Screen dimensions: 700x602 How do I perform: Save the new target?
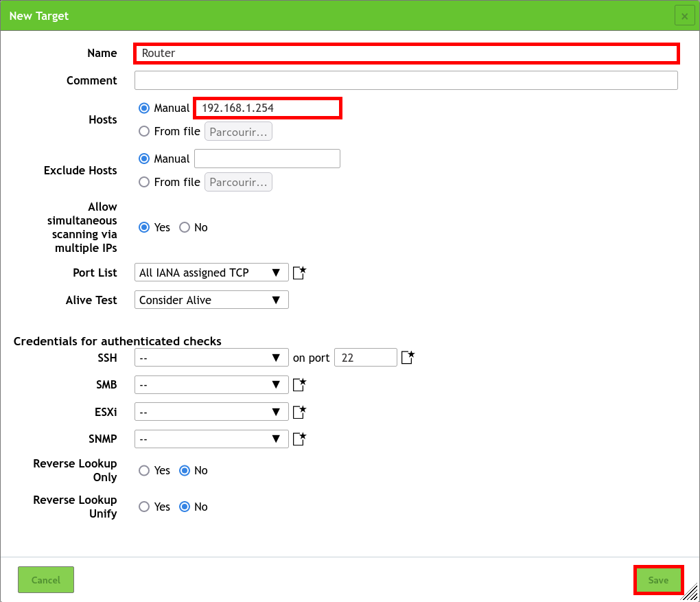(658, 579)
